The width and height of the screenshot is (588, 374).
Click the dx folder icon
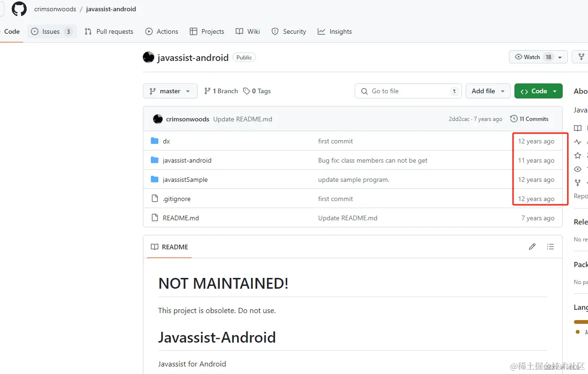(x=155, y=141)
